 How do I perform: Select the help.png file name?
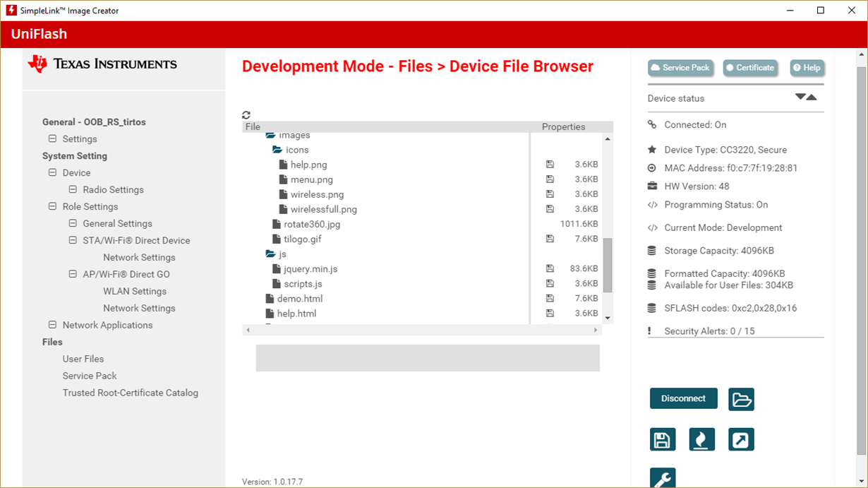309,165
